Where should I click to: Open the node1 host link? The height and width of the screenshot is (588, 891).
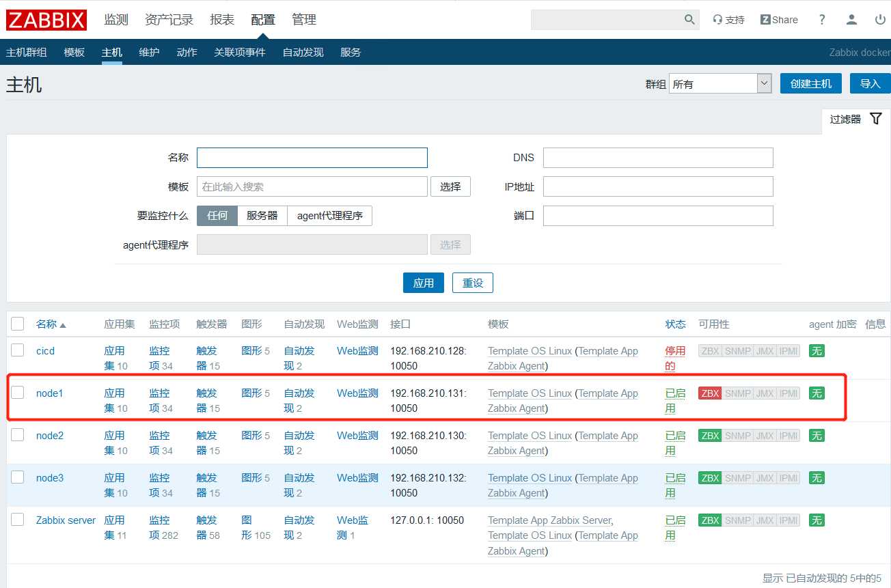(x=50, y=393)
